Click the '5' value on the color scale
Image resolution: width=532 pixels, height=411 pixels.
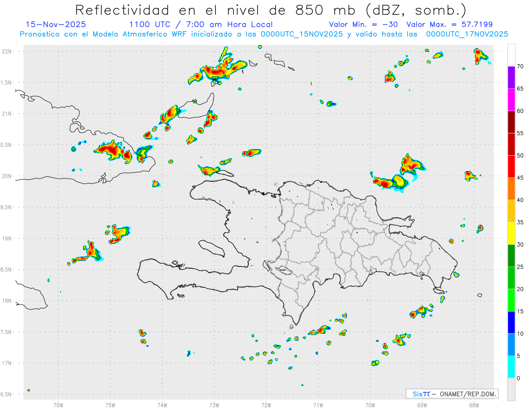coord(518,356)
